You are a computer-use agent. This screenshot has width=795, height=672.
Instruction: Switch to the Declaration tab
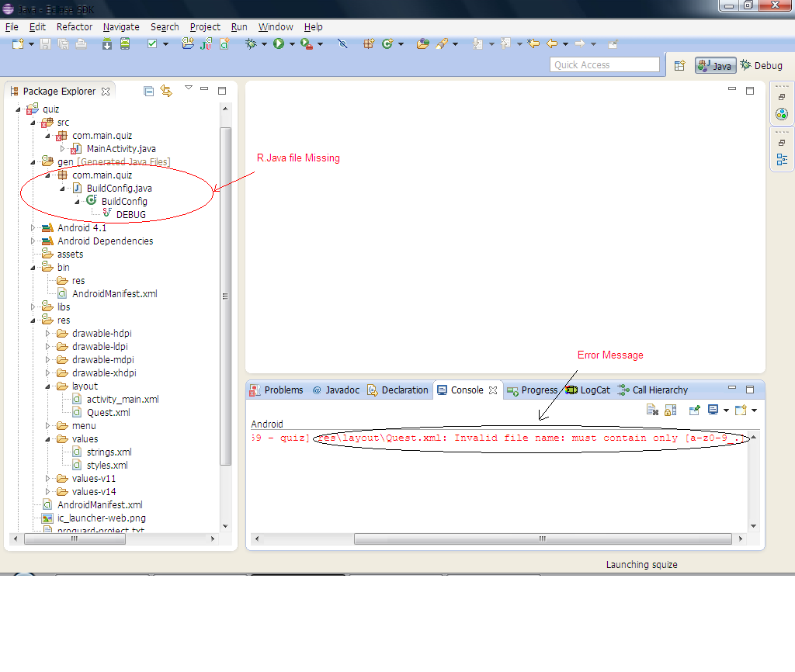398,390
